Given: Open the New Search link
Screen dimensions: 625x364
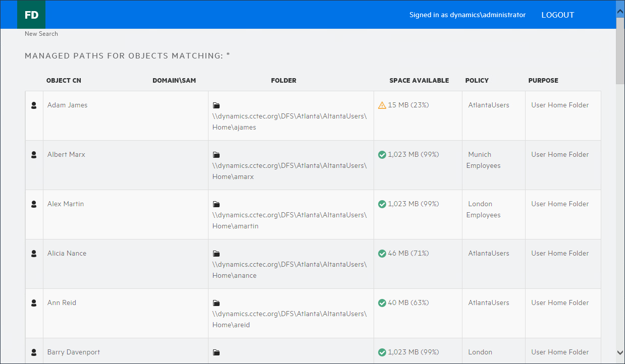Looking at the screenshot, I should pyautogui.click(x=41, y=33).
